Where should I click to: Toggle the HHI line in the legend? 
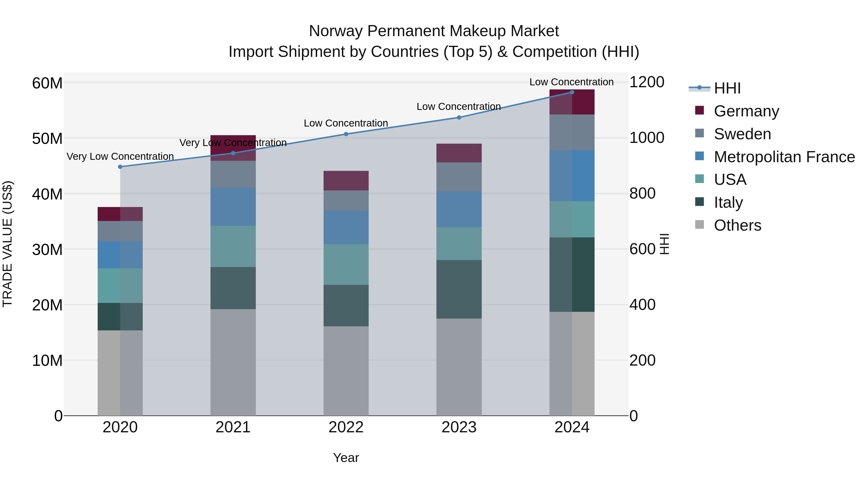[x=714, y=88]
